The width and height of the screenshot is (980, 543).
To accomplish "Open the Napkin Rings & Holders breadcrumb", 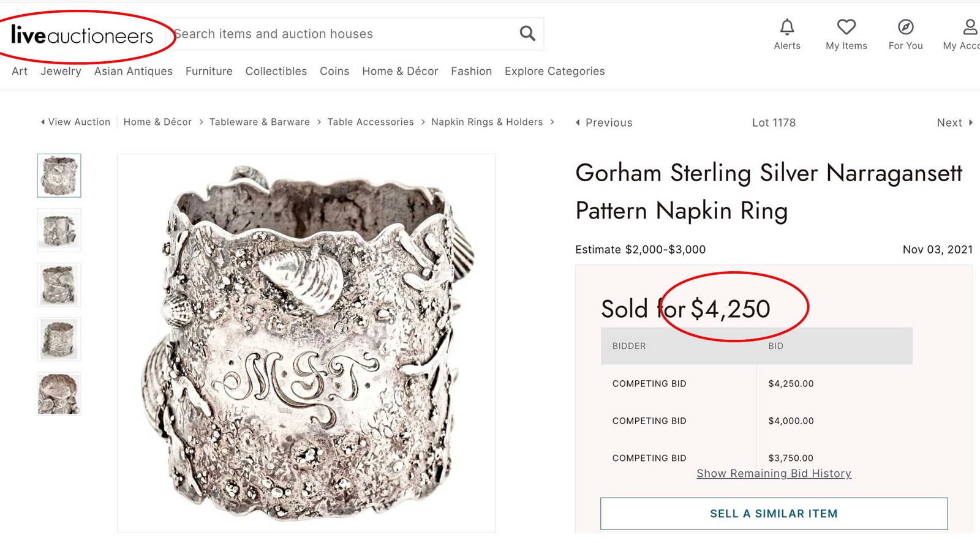I will pos(488,122).
